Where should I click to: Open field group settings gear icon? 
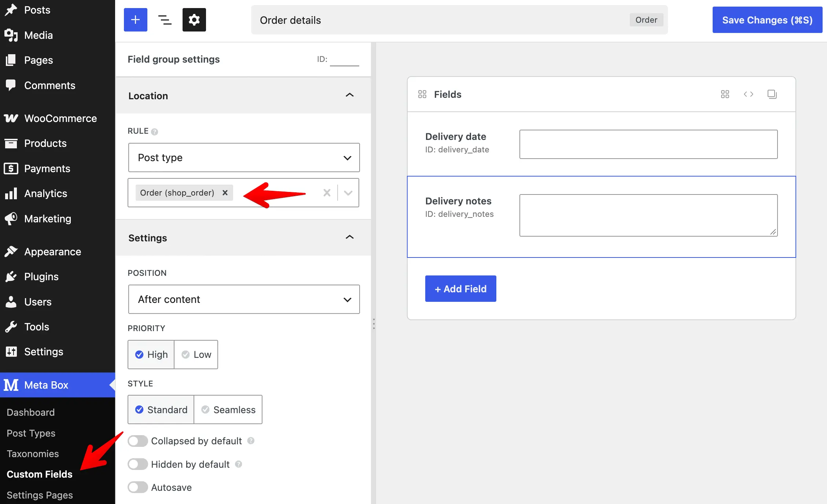pyautogui.click(x=194, y=20)
